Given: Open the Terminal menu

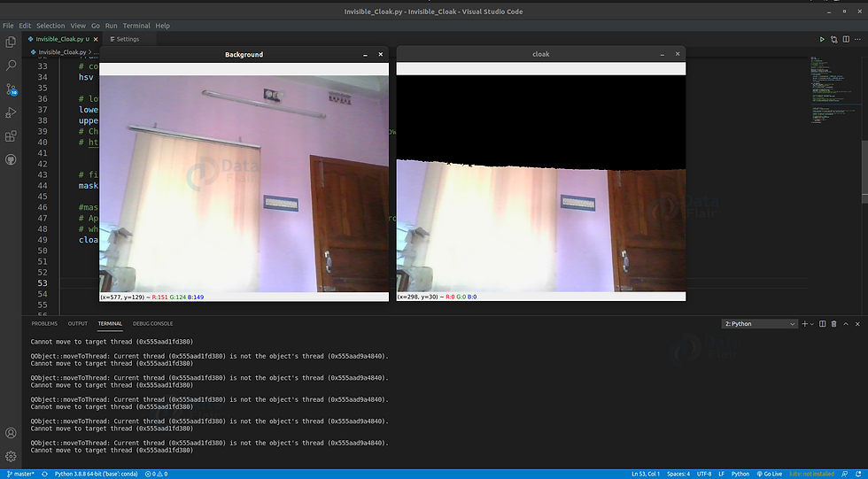Looking at the screenshot, I should click(136, 26).
